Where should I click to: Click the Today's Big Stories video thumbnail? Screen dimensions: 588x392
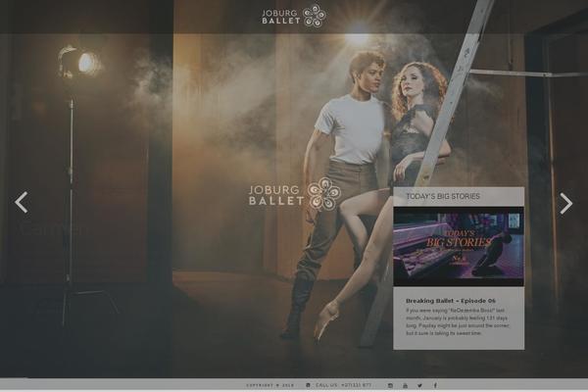click(459, 246)
